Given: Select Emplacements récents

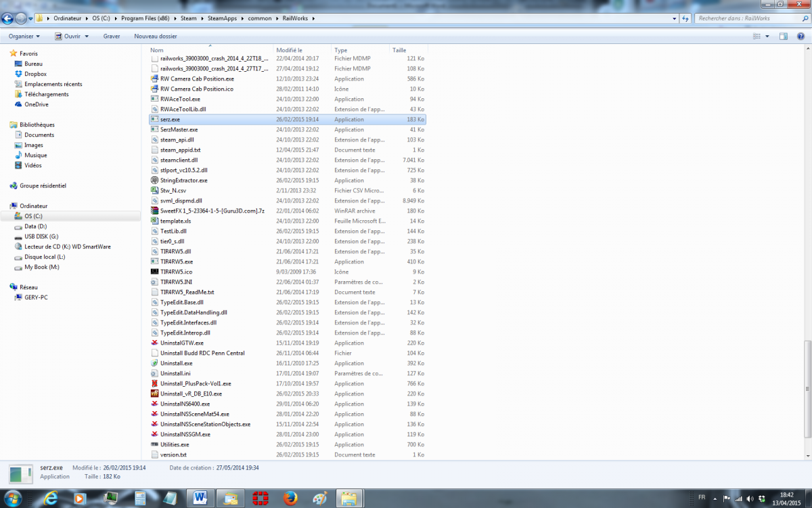Looking at the screenshot, I should (53, 84).
